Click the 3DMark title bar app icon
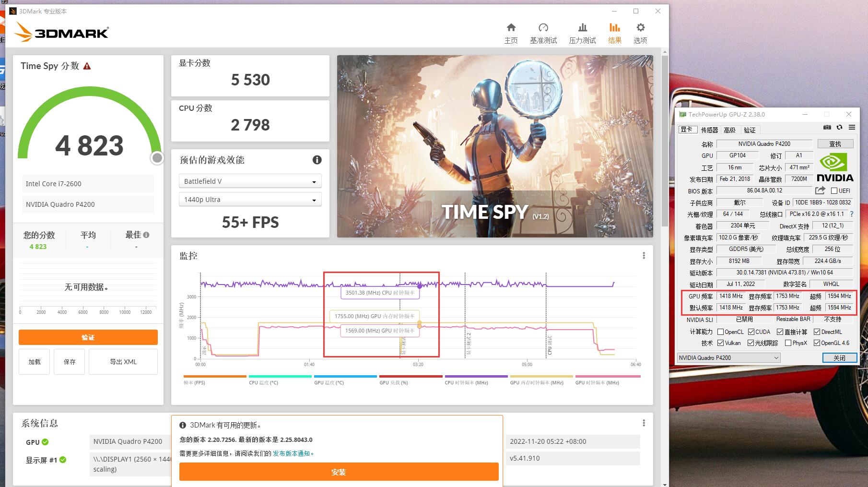This screenshot has width=868, height=487. click(13, 11)
